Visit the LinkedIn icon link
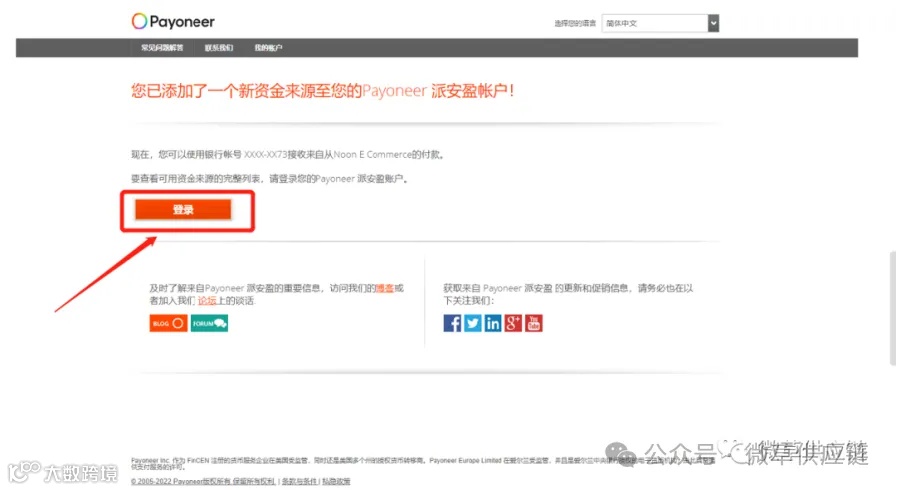897x490 pixels. pyautogui.click(x=493, y=323)
